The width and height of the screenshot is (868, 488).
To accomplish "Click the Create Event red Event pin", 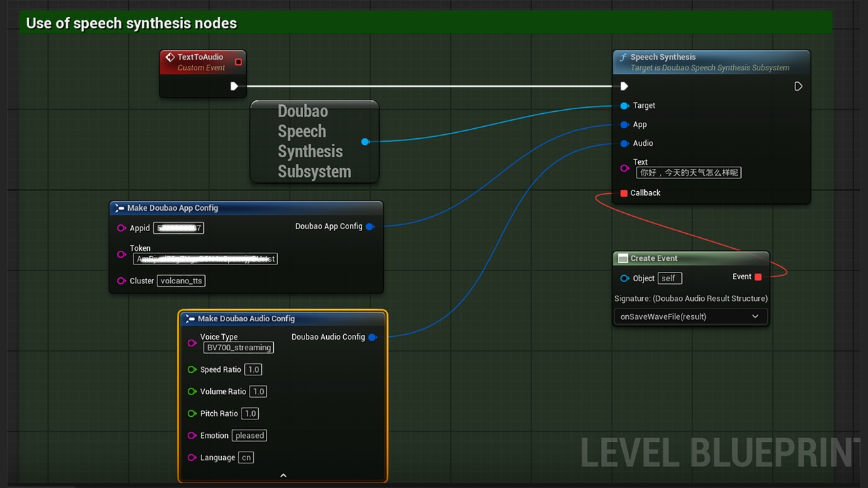I will coord(758,277).
